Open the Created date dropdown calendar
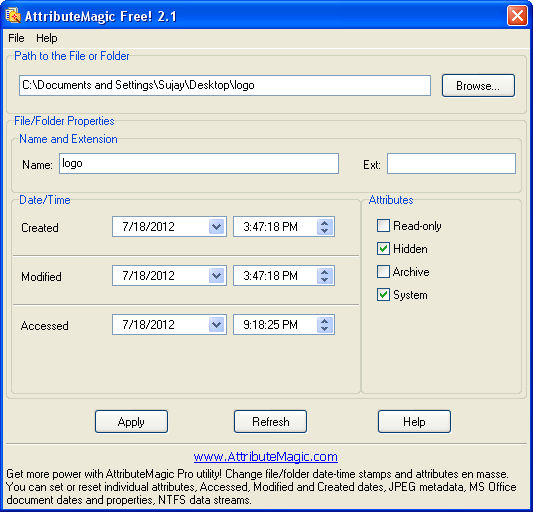 click(x=217, y=226)
